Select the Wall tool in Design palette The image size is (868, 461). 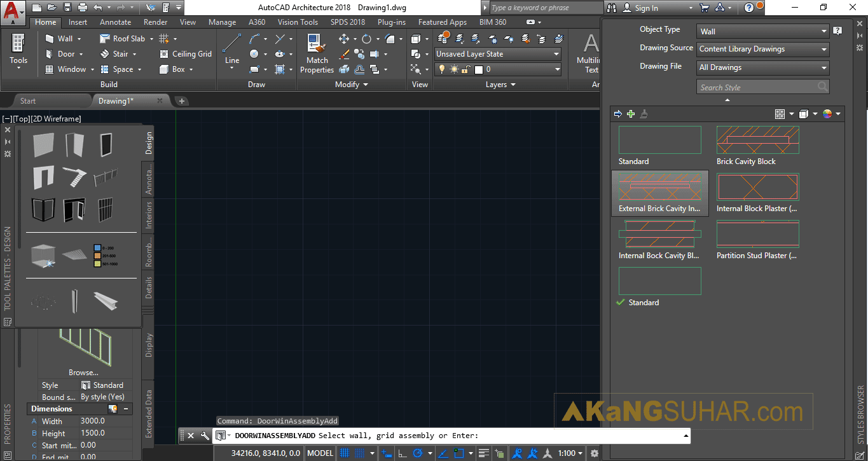44,145
